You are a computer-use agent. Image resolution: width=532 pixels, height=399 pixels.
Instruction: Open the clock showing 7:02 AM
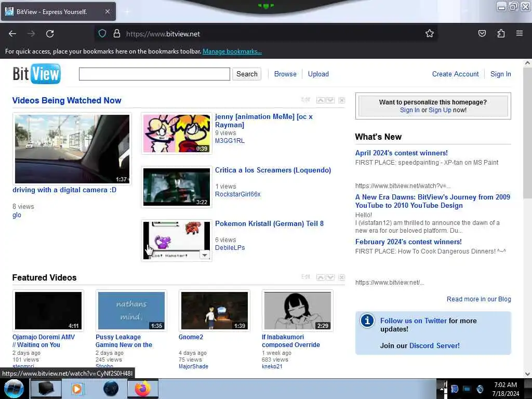click(506, 389)
